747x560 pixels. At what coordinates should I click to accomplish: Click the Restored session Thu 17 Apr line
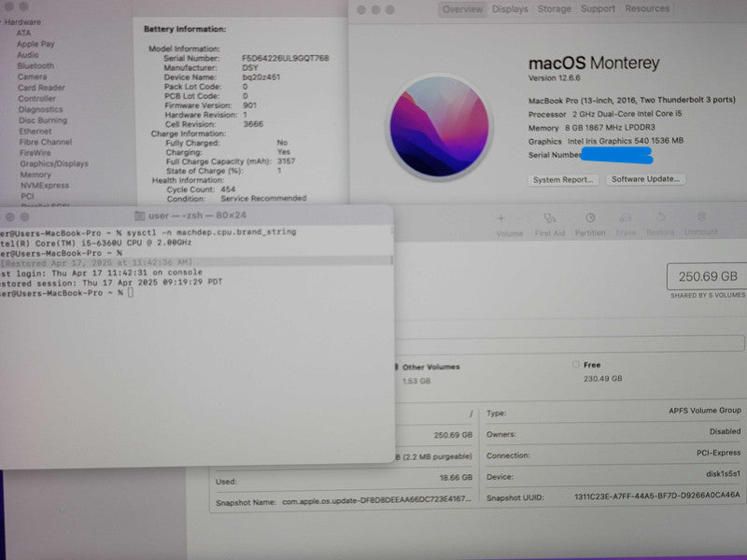click(x=111, y=283)
